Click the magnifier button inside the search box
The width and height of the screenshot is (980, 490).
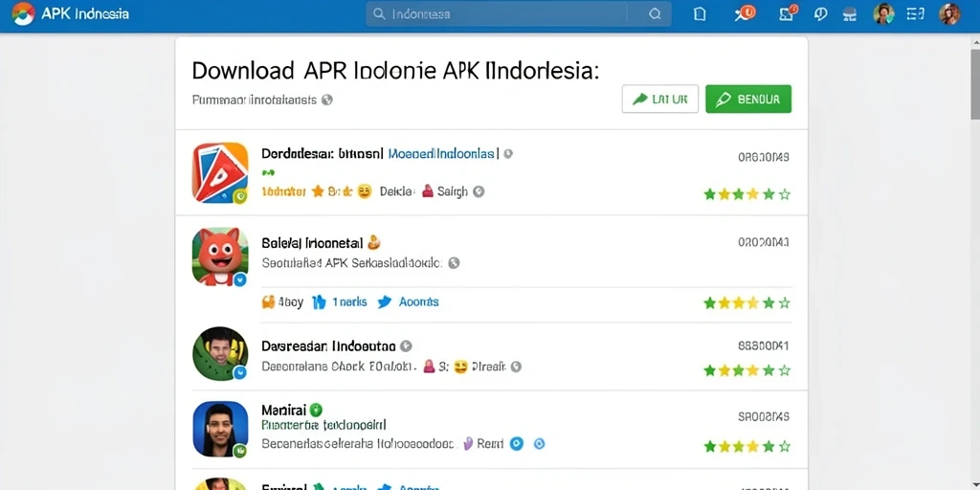pos(655,13)
